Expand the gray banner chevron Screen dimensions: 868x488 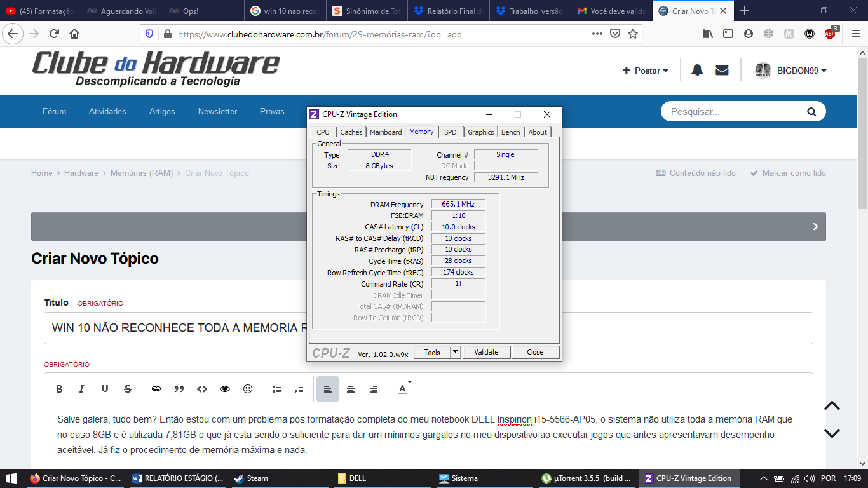click(x=816, y=227)
